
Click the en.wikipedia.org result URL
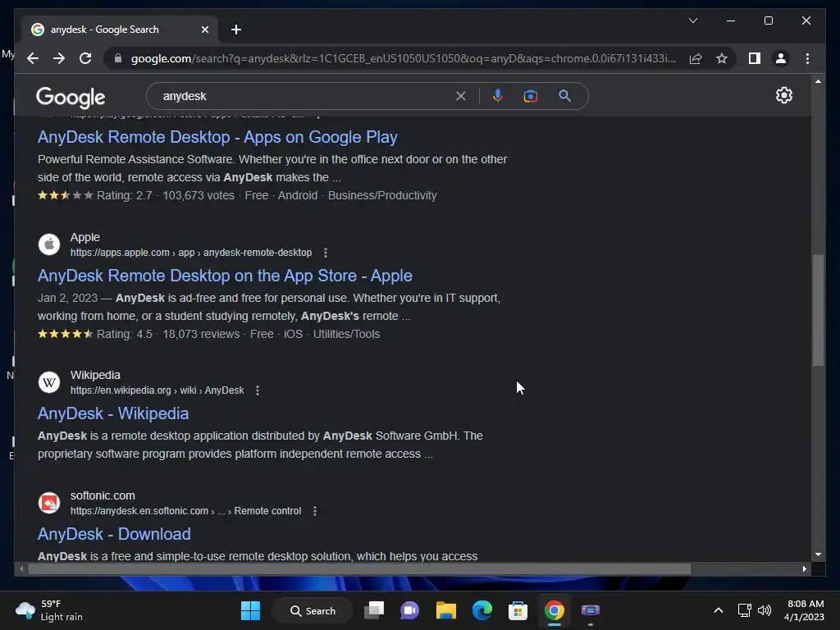coord(157,390)
